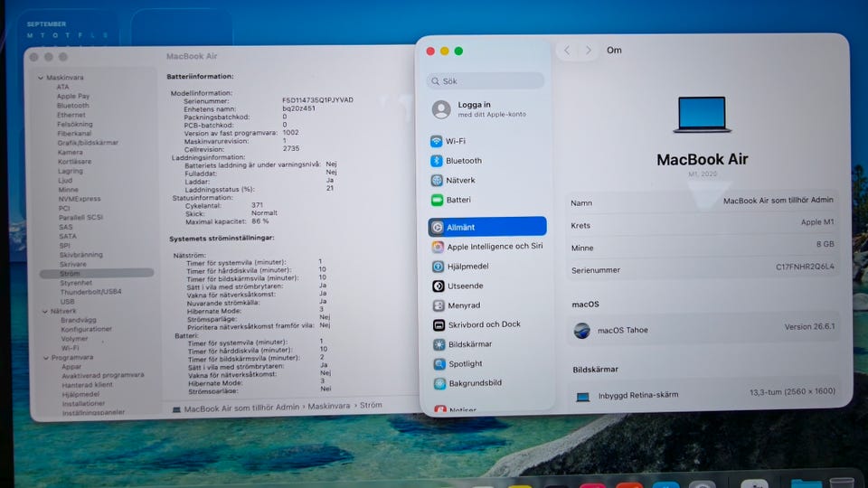
Task: Go forward with the right chevron button
Action: pos(588,51)
